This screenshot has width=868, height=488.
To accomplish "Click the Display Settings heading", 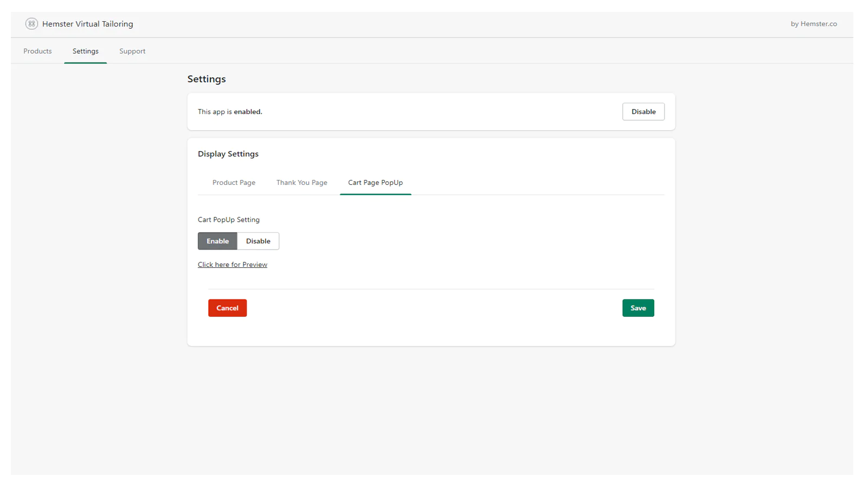I will click(x=228, y=154).
